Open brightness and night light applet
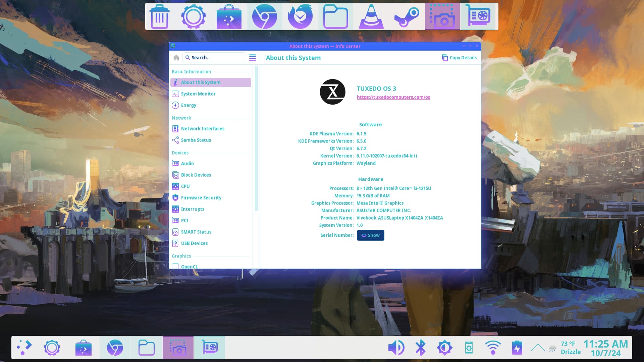The width and height of the screenshot is (644, 362). [x=445, y=348]
